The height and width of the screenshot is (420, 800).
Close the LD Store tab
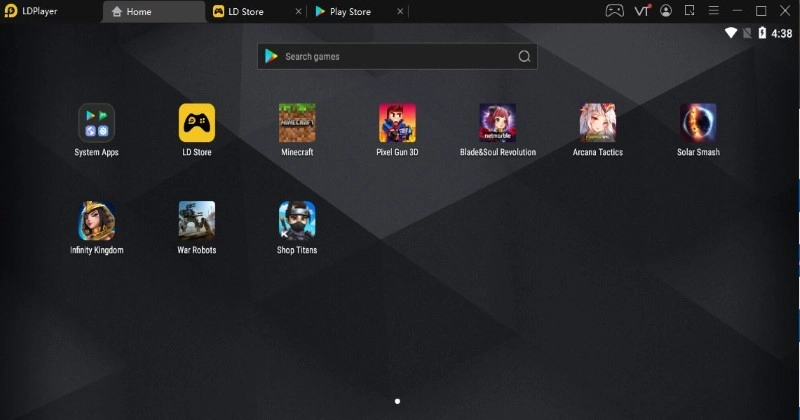298,11
